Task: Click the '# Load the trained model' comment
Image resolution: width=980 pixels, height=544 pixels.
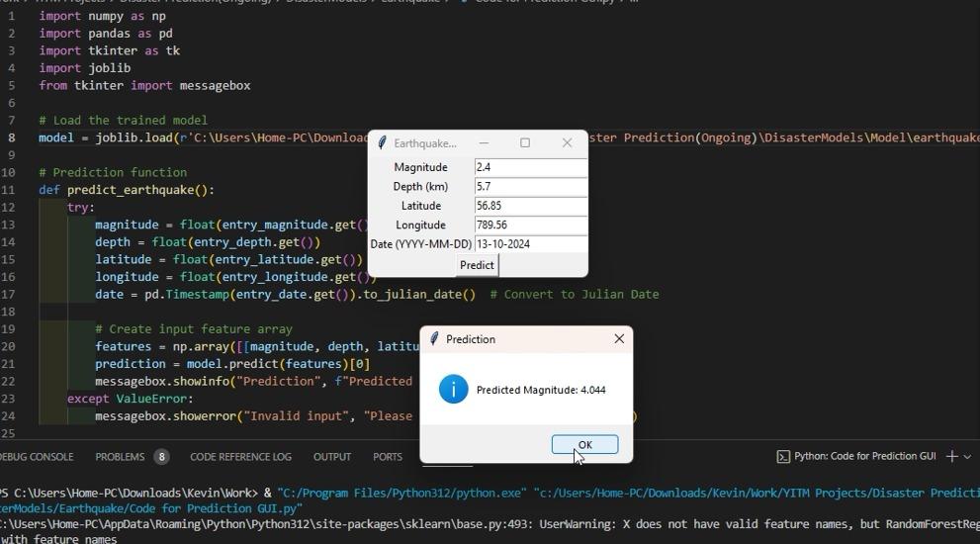Action: (124, 120)
